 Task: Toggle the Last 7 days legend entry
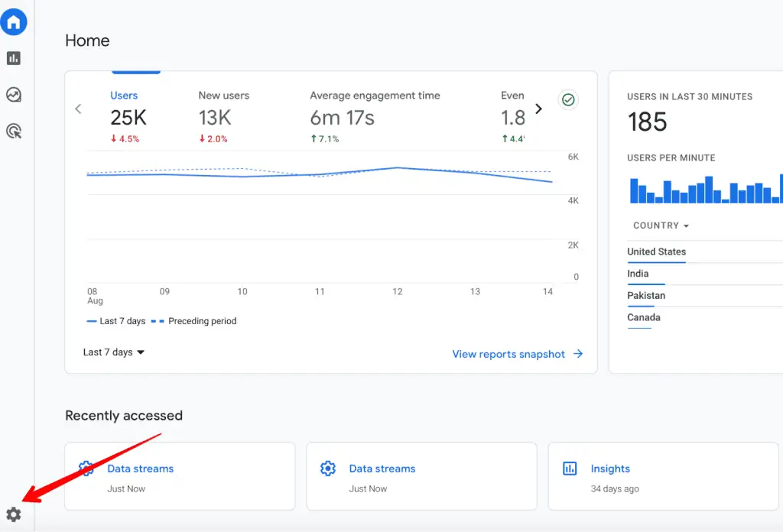pos(116,321)
